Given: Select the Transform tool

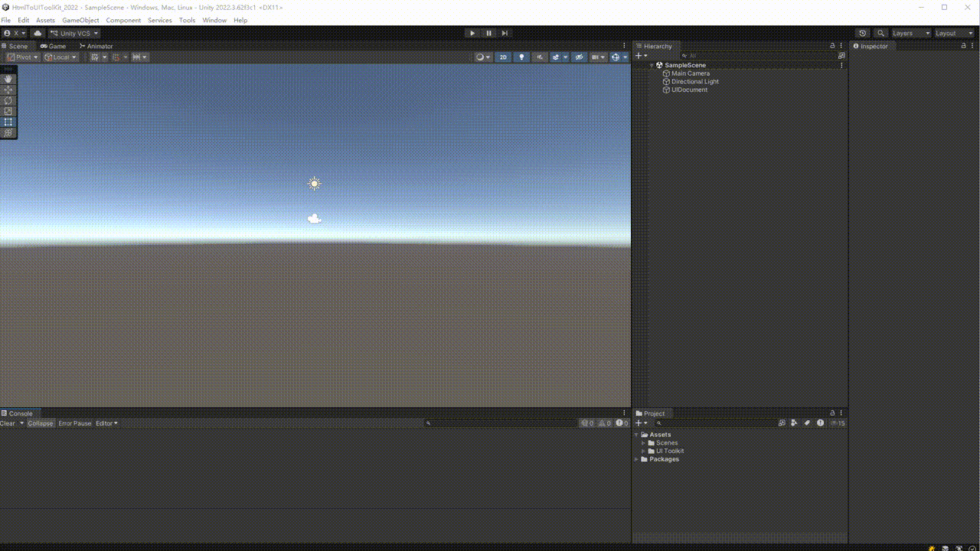Looking at the screenshot, I should point(8,132).
